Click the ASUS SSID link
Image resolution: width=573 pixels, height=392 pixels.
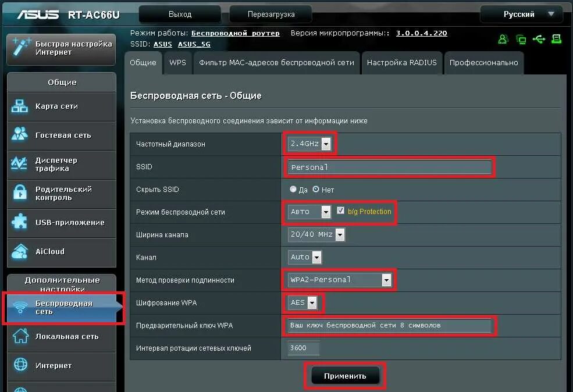[x=163, y=44]
